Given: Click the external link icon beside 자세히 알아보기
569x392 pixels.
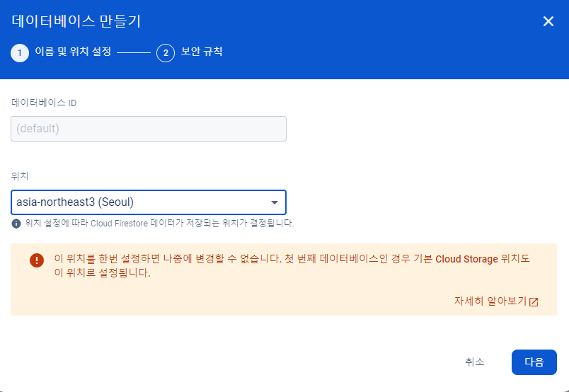Looking at the screenshot, I should (534, 301).
